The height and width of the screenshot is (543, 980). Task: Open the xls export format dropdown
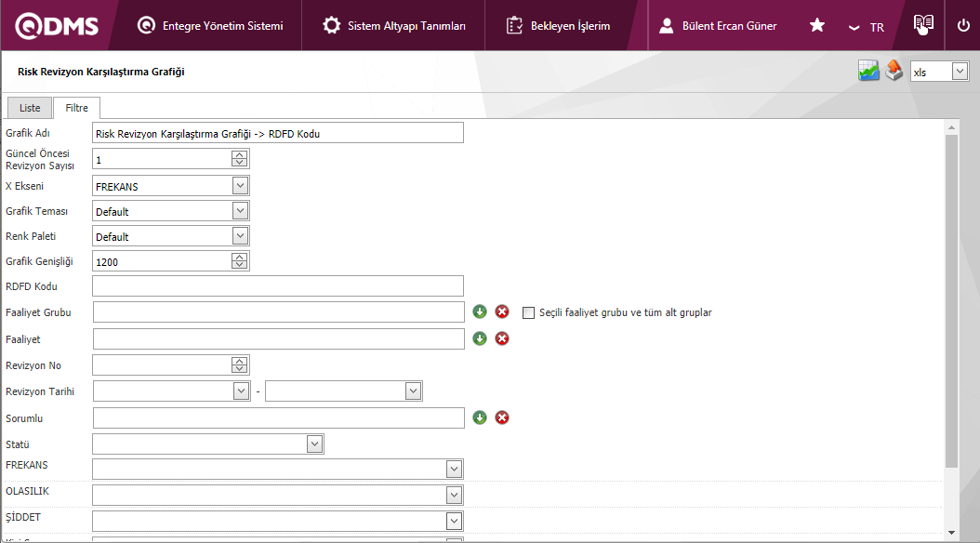pyautogui.click(x=960, y=72)
